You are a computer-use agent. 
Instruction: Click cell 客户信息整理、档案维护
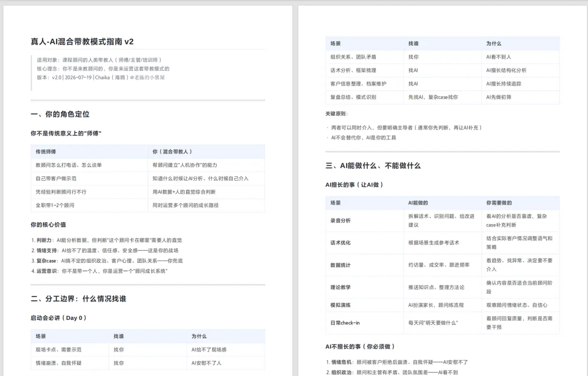tap(358, 84)
